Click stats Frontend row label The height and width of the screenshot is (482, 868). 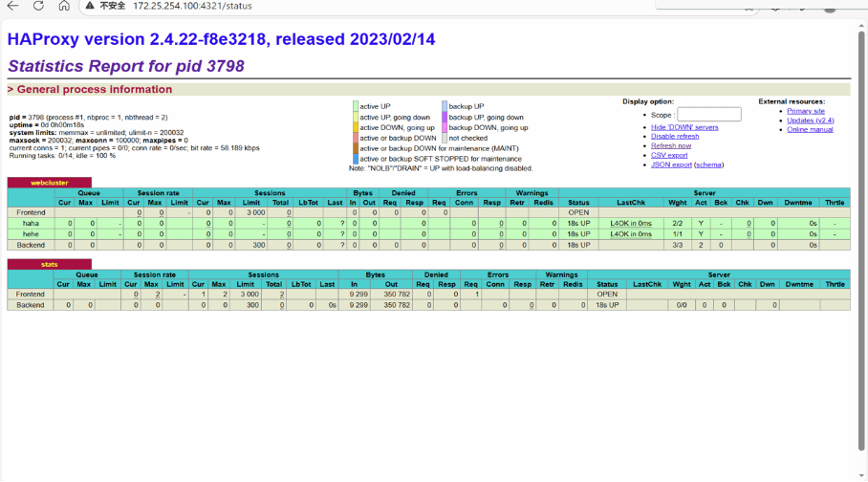[x=30, y=295]
